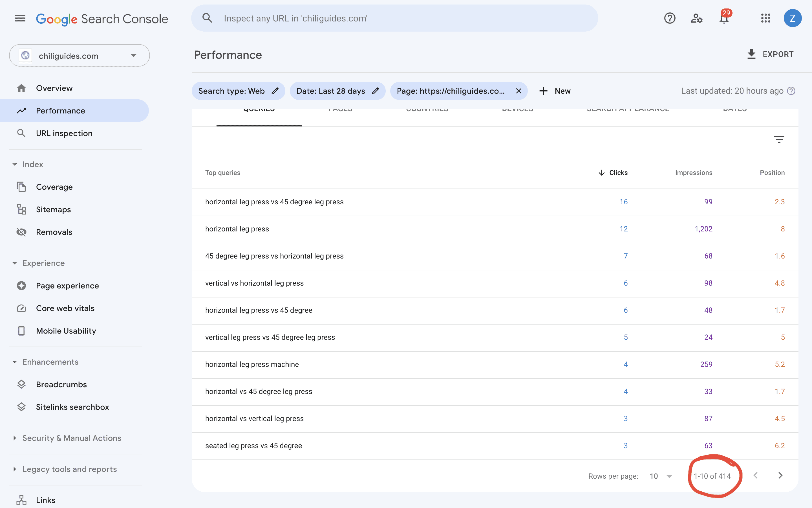Click the URL inspection magnifier icon
This screenshot has height=508, width=812.
pos(21,133)
